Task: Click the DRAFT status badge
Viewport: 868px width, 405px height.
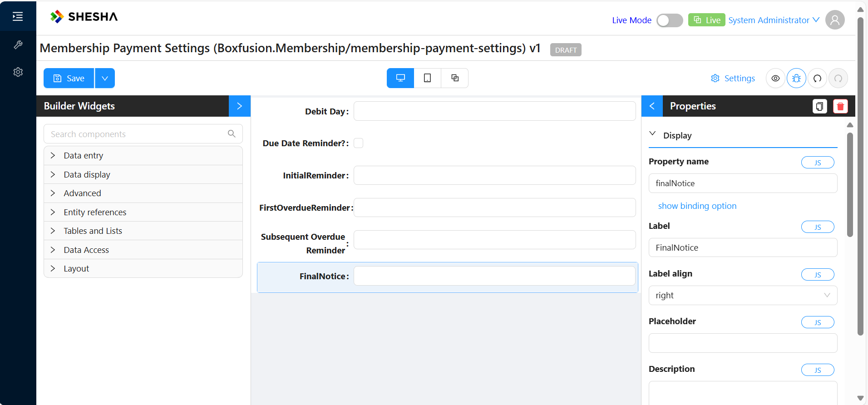Action: coord(566,49)
